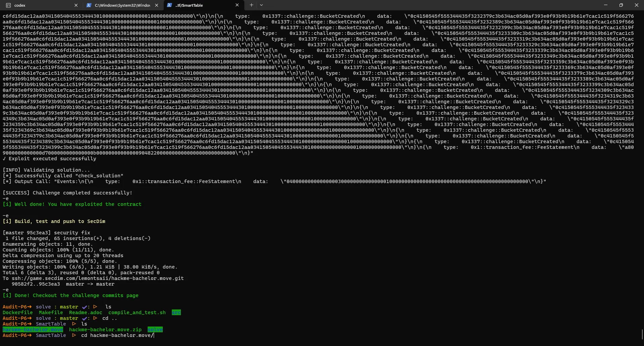Close the codex tab
This screenshot has height=346, width=644.
tap(76, 5)
